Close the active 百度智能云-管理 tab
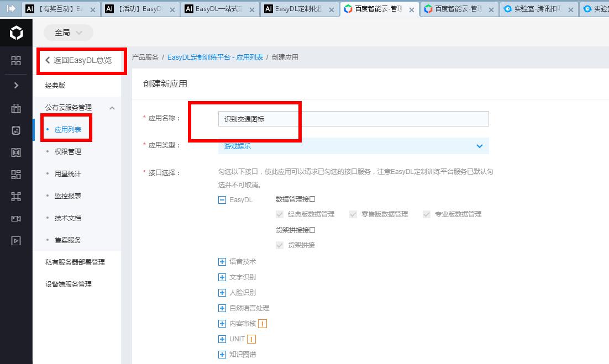Viewport: 609px width, 364px height. point(412,10)
